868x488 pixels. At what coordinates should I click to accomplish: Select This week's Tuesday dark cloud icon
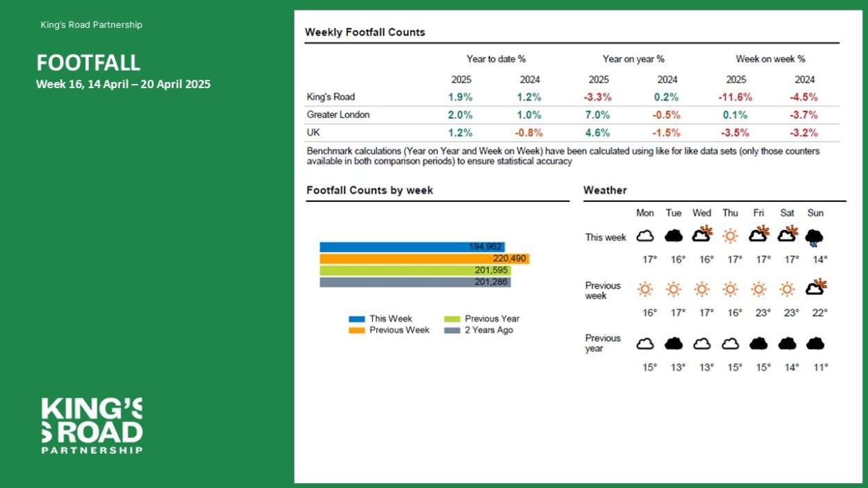[674, 237]
